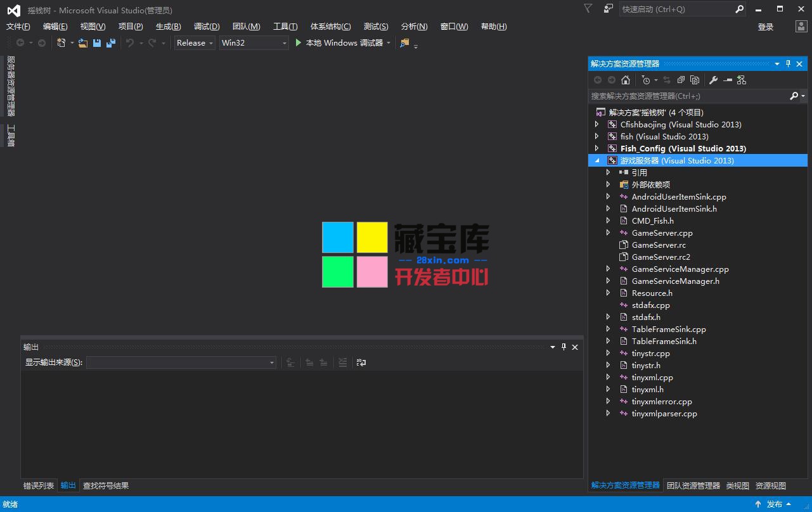The width and height of the screenshot is (812, 512).
Task: Select CMD_Fish.h file
Action: (x=653, y=221)
